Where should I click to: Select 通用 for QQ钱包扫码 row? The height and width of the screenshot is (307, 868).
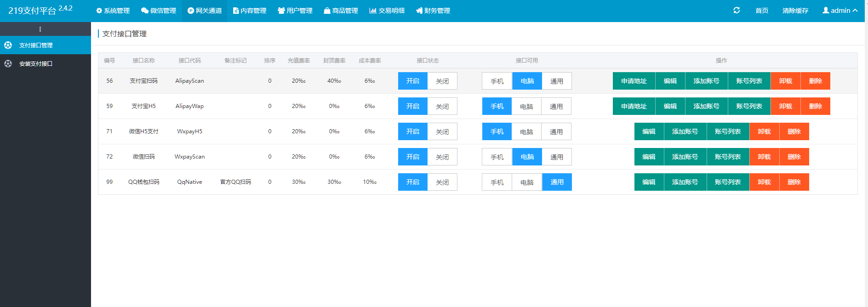click(557, 182)
